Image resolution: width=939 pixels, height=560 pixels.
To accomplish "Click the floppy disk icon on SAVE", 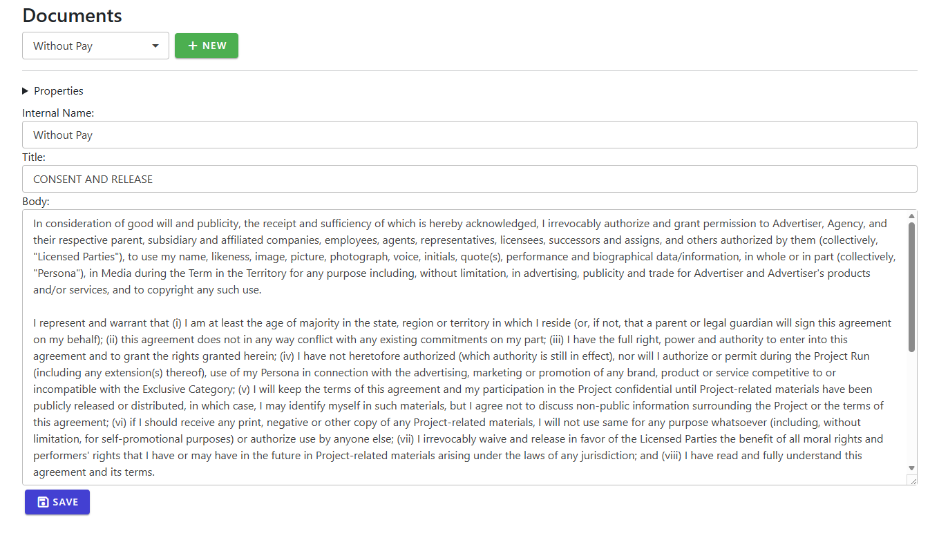I will pyautogui.click(x=43, y=502).
